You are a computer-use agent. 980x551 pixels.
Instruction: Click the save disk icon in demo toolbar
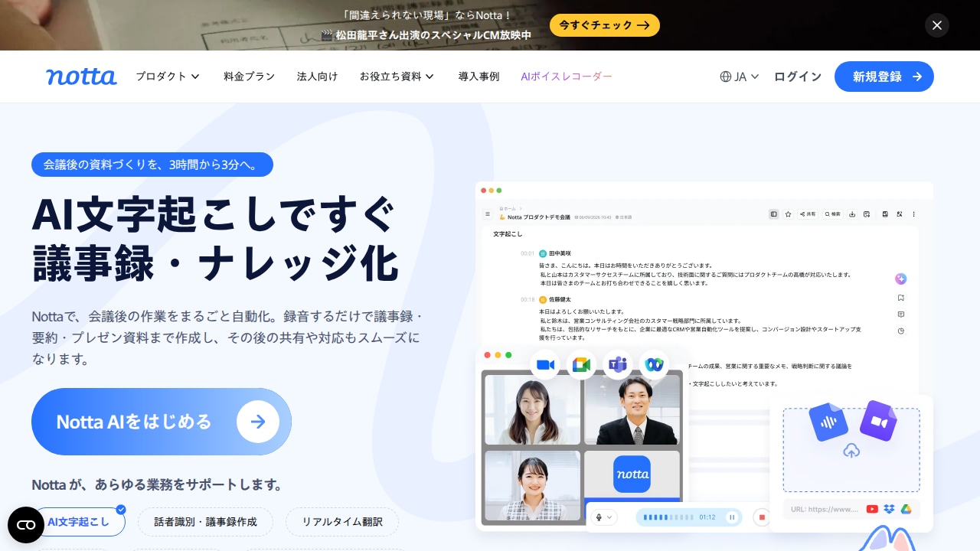coord(885,214)
